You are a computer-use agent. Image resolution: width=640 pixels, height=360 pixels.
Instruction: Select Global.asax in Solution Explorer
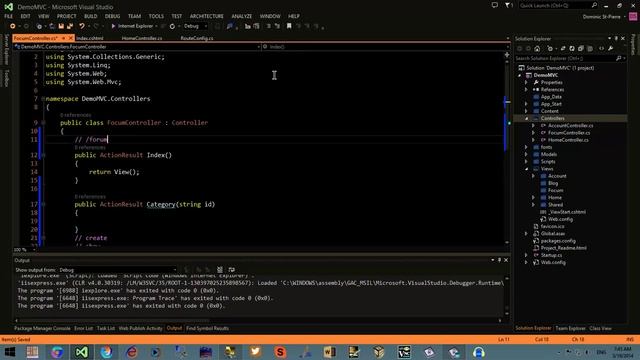pos(553,234)
